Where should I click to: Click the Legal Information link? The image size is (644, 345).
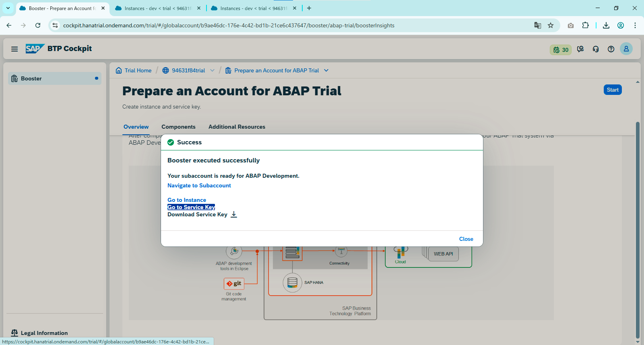coord(44,333)
